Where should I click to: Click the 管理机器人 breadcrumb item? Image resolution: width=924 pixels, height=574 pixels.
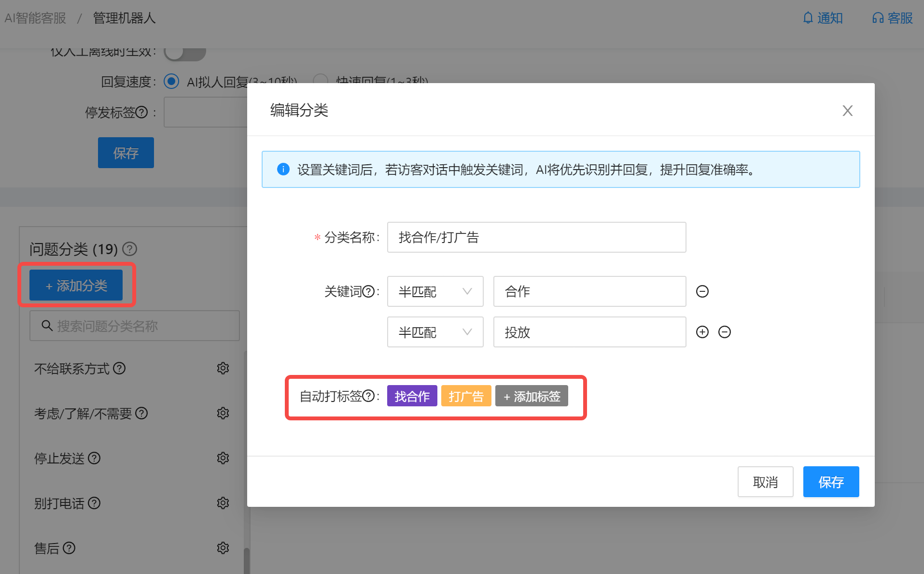[x=124, y=18]
